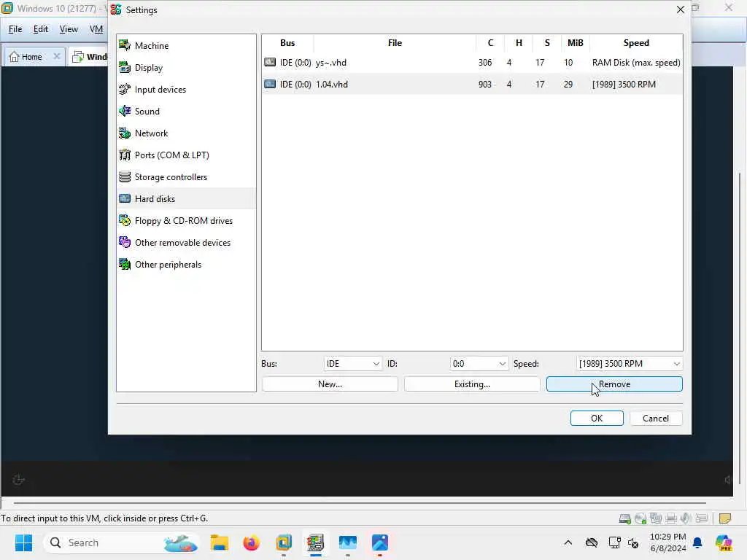Click VMware network adapter status icon

click(x=656, y=518)
